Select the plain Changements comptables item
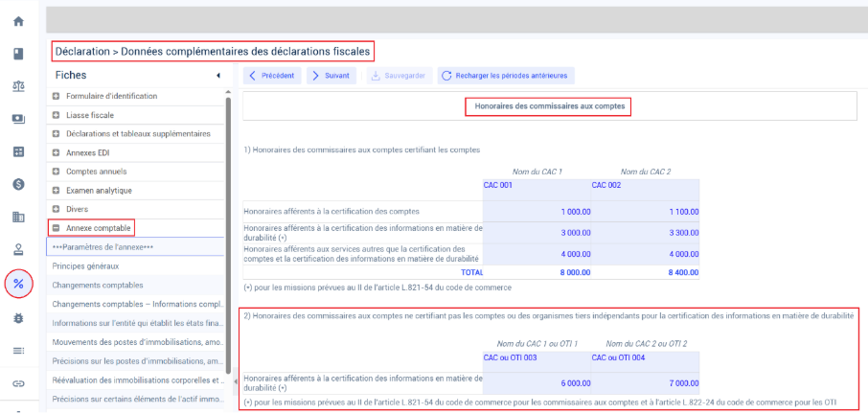The width and height of the screenshot is (868, 414). coord(135,285)
